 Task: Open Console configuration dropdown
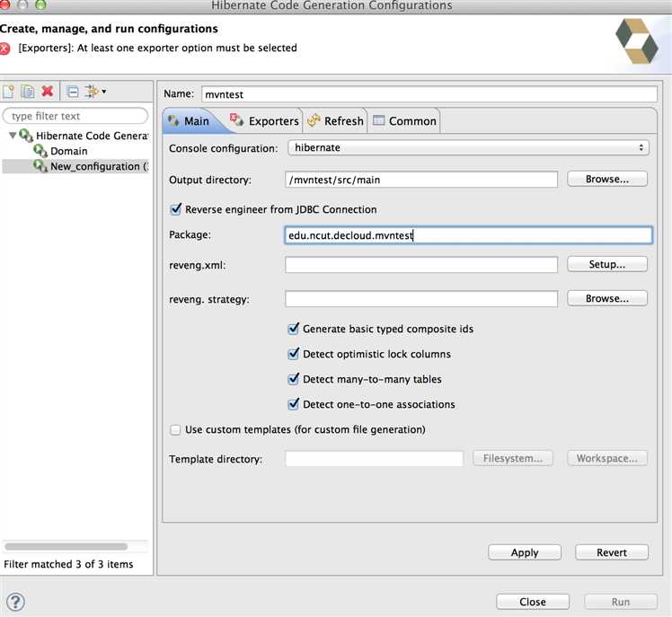tap(468, 148)
